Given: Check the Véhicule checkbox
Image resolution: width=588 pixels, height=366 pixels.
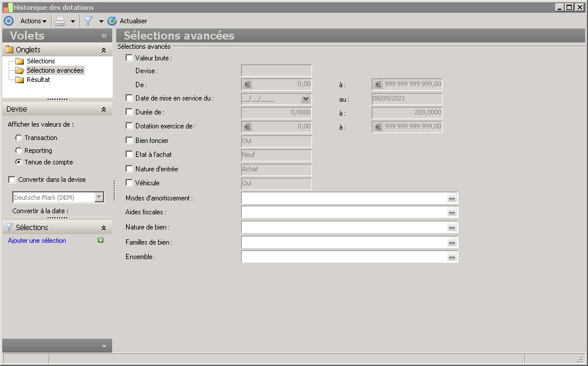Looking at the screenshot, I should [129, 182].
